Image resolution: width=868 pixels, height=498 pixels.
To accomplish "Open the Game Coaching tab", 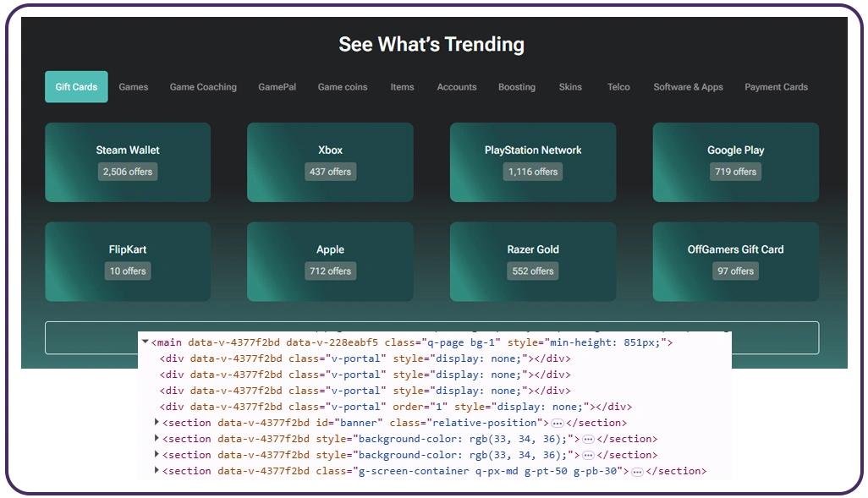I will 203,87.
